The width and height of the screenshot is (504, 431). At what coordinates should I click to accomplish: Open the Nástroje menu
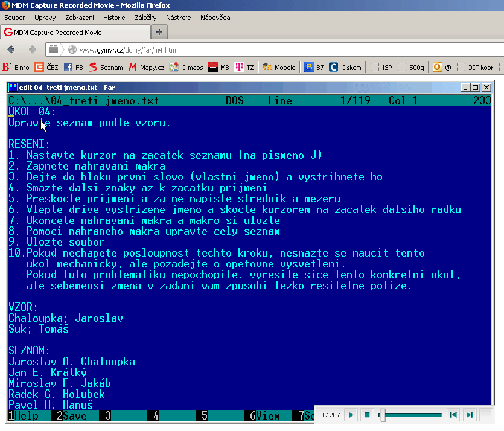(179, 18)
